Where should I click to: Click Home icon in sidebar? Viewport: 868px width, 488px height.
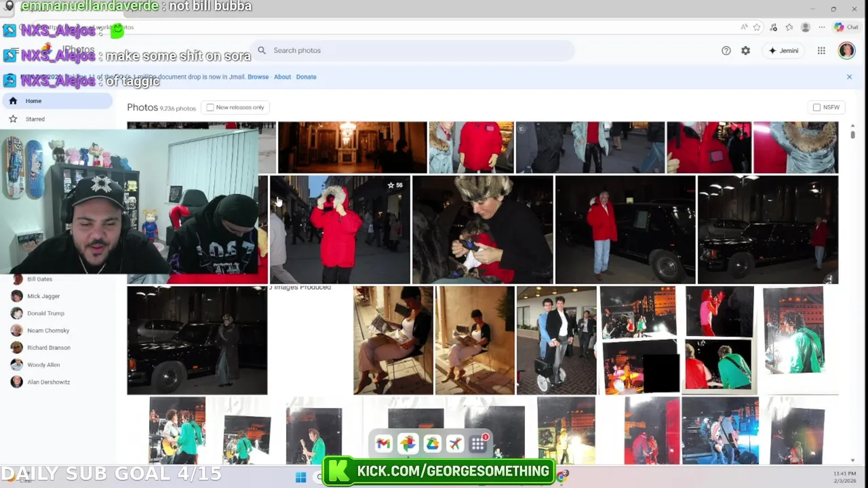13,101
